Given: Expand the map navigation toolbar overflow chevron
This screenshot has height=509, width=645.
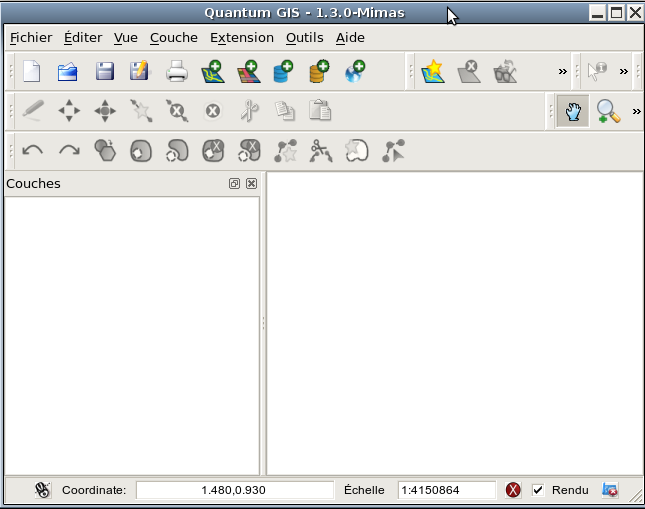Looking at the screenshot, I should 636,111.
